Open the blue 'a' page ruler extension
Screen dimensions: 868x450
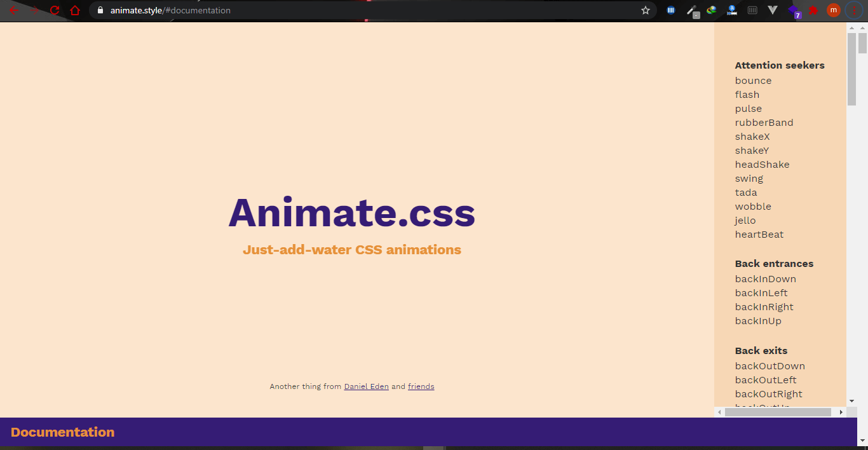pos(732,10)
